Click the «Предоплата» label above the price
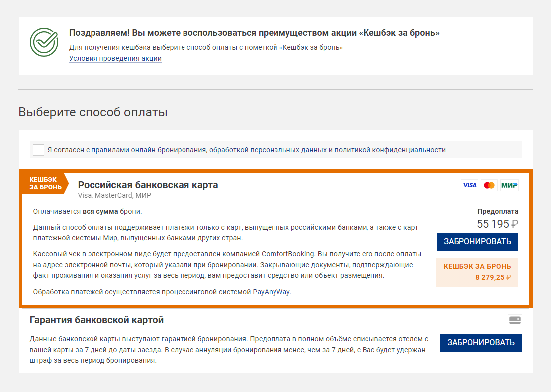The image size is (551, 392). coord(498,211)
